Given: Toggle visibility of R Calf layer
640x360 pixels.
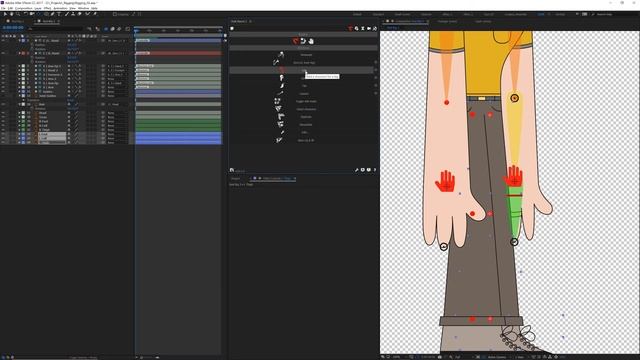Looking at the screenshot, I should point(3,126).
